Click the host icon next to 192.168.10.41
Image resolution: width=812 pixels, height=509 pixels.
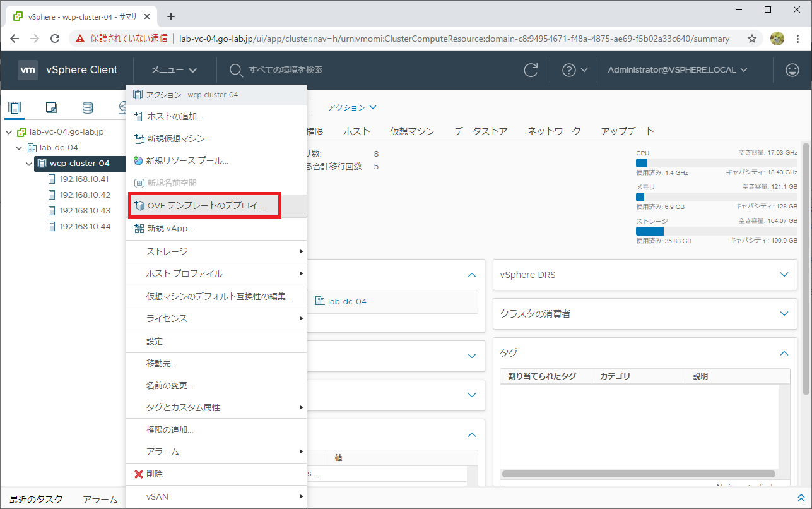(52, 179)
